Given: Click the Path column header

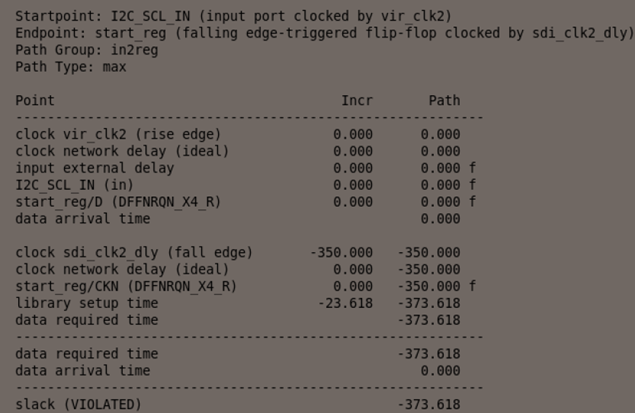Looking at the screenshot, I should (444, 100).
